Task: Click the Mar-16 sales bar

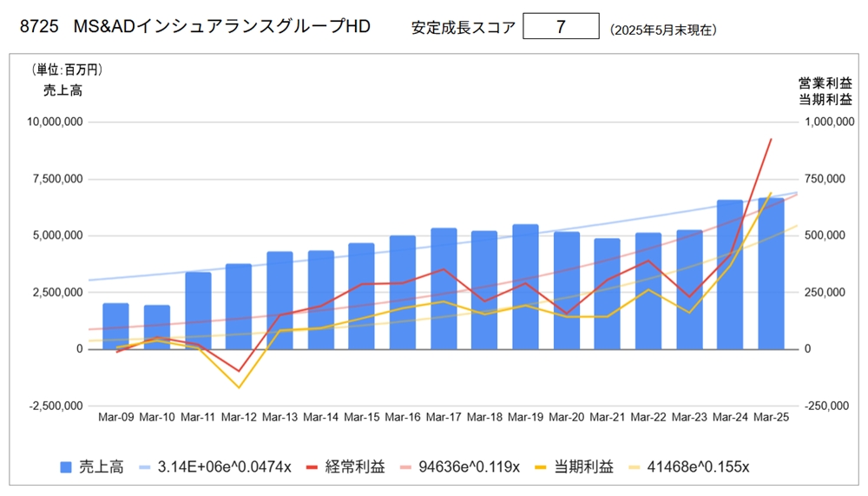Action: click(x=403, y=293)
